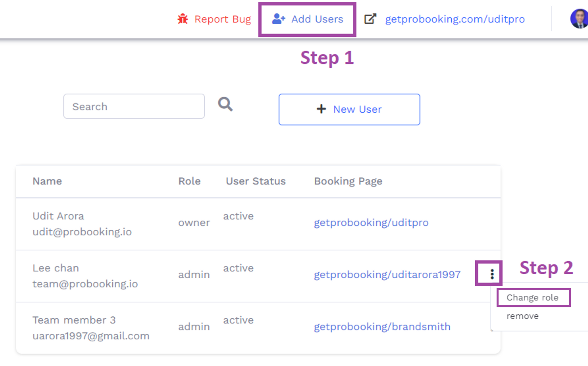
Task: Click Udit Arora's active status
Action: coord(238,216)
